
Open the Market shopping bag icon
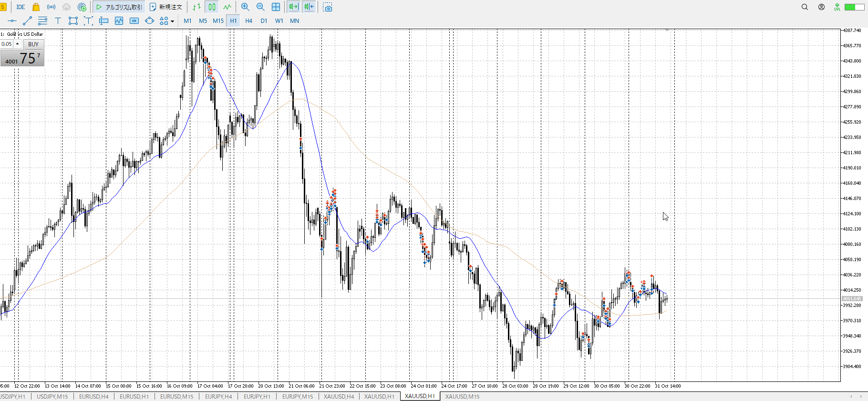pyautogui.click(x=36, y=7)
